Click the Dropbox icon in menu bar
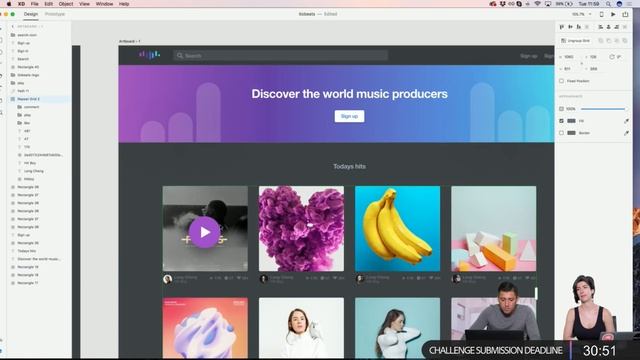Image resolution: width=640 pixels, height=360 pixels. point(502,4)
